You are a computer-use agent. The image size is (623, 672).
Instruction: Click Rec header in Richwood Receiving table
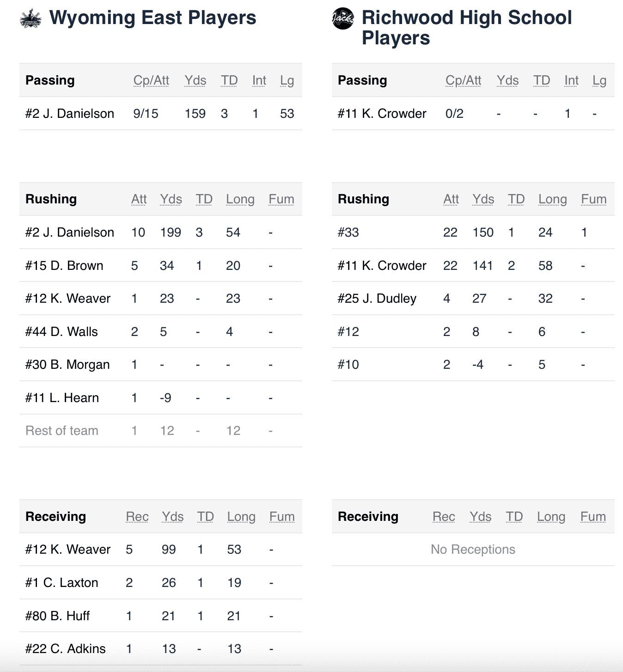[x=444, y=517]
